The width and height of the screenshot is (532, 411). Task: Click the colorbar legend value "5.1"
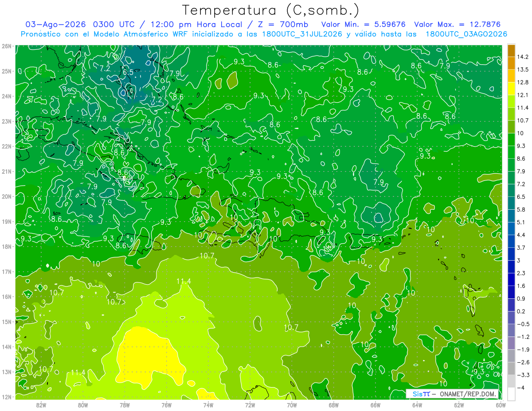click(x=521, y=222)
